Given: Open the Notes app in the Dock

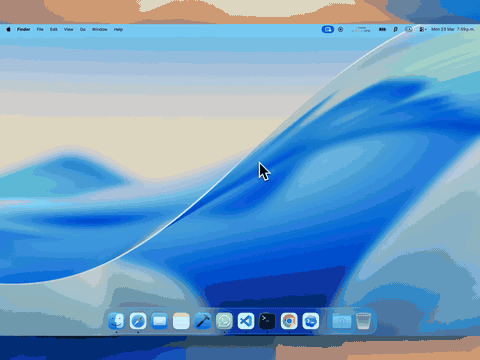Looking at the screenshot, I should click(181, 321).
